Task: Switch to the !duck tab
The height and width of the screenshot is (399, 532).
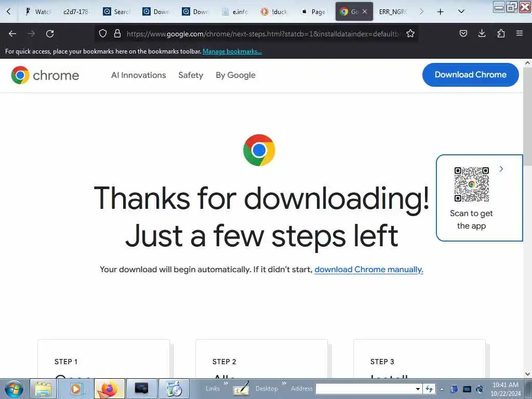Action: (274, 11)
